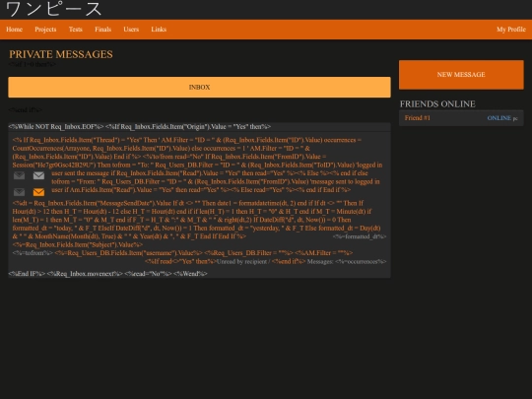Click the site title logo text at top
Viewport: 532px width, 399px height.
53,9
